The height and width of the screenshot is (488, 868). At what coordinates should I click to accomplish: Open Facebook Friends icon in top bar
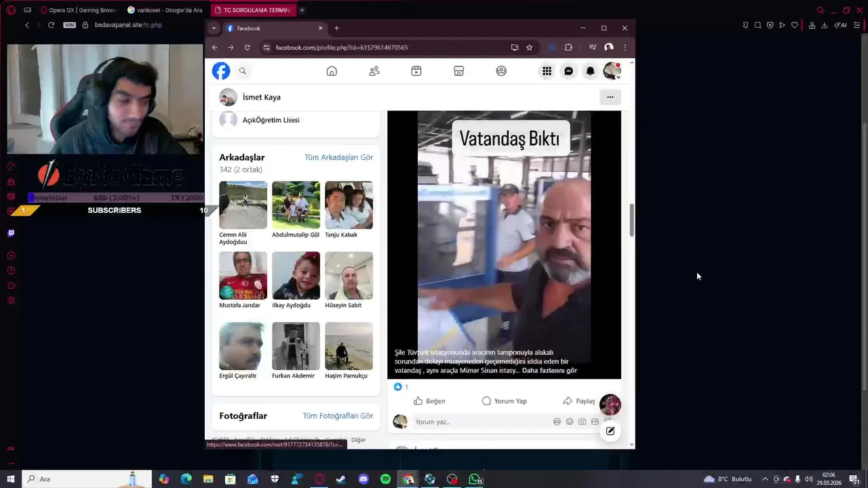coord(374,71)
